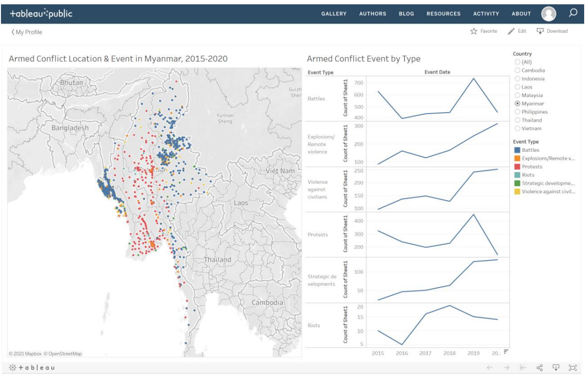
Task: Select the Thailand country radio button
Action: [517, 120]
